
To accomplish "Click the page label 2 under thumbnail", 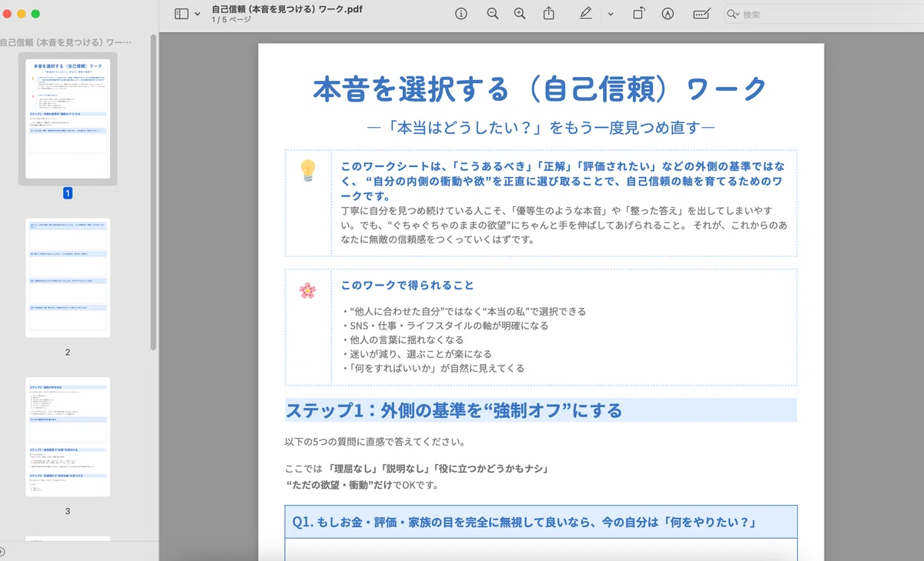I will coord(68,352).
